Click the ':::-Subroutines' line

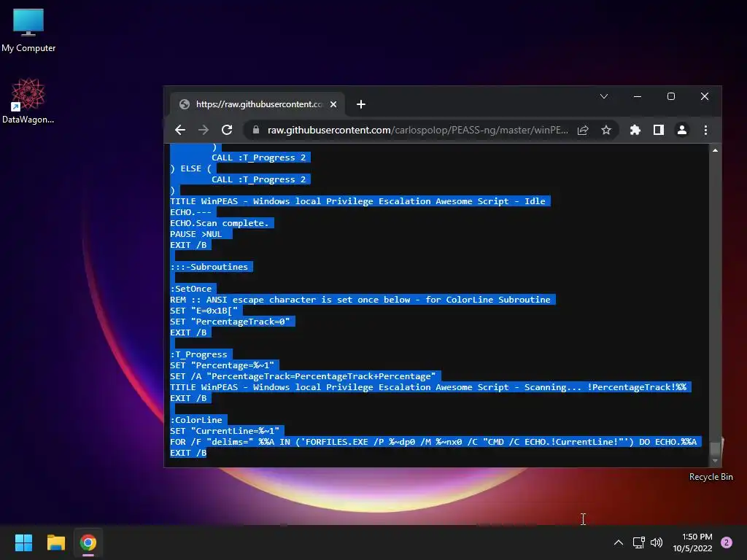(x=209, y=267)
